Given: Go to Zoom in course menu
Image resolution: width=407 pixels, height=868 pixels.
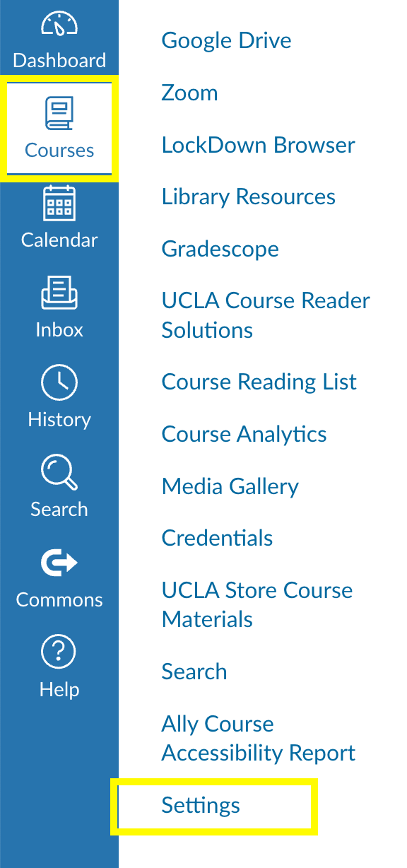Looking at the screenshot, I should (x=189, y=93).
